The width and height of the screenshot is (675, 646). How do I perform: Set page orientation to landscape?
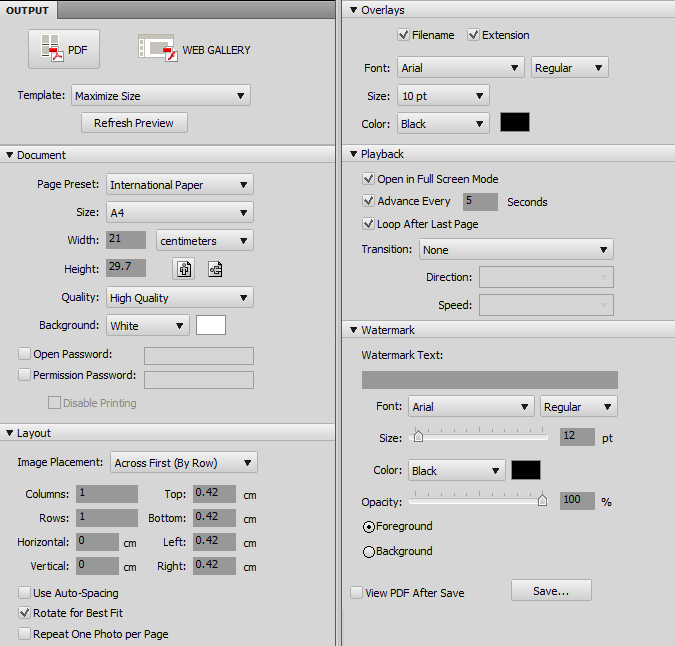click(x=215, y=269)
